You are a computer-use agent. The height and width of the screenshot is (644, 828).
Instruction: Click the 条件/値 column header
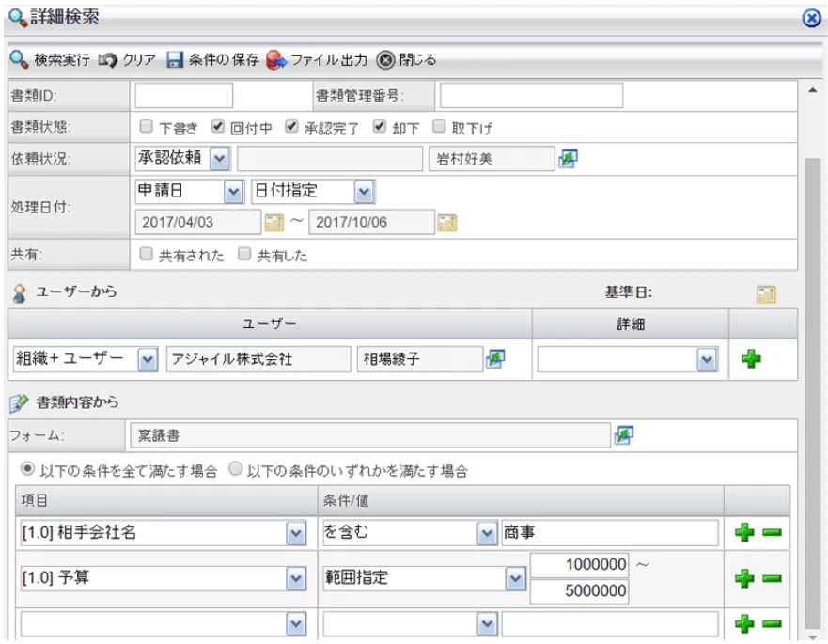click(520, 500)
